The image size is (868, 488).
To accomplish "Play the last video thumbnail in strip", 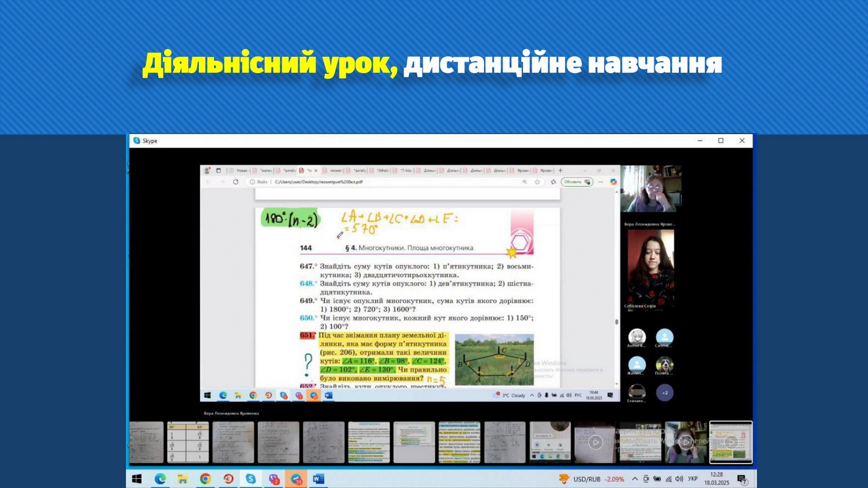I will tap(731, 442).
